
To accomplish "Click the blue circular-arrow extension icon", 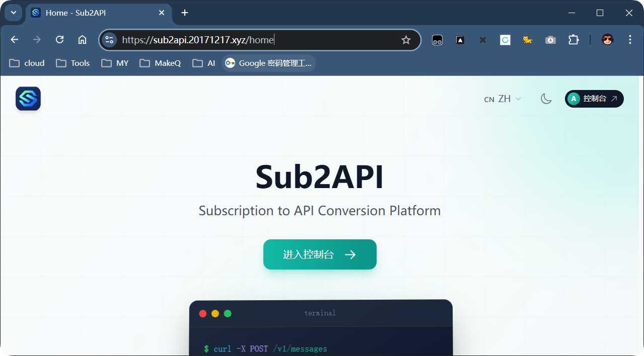I will coord(505,40).
